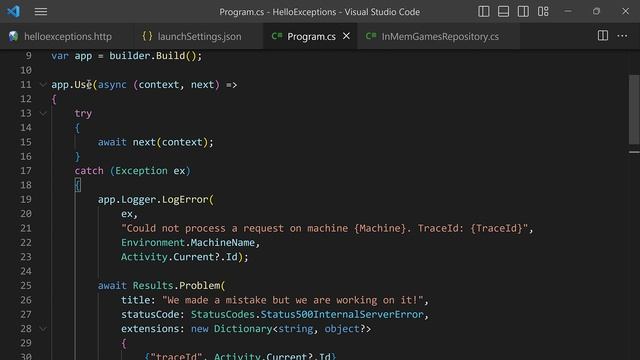Restore down the Visual Studio Code window

tap(596, 11)
